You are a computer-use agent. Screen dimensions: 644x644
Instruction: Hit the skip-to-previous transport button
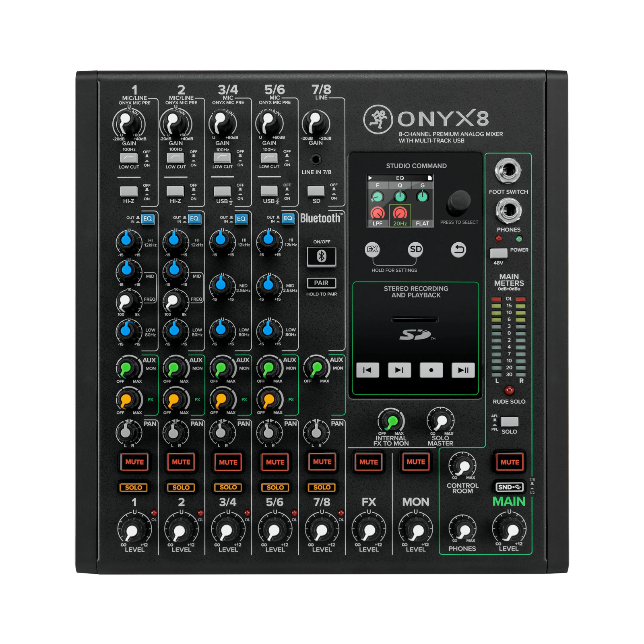pyautogui.click(x=367, y=370)
